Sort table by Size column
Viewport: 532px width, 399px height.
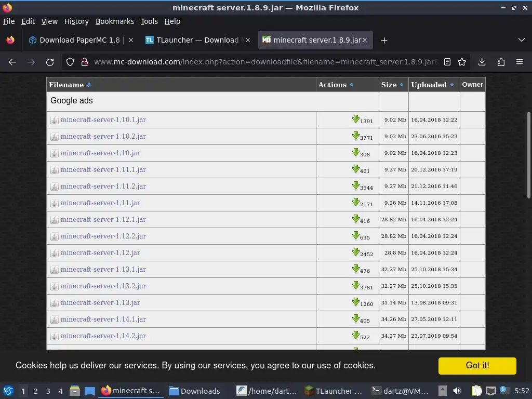tap(402, 85)
